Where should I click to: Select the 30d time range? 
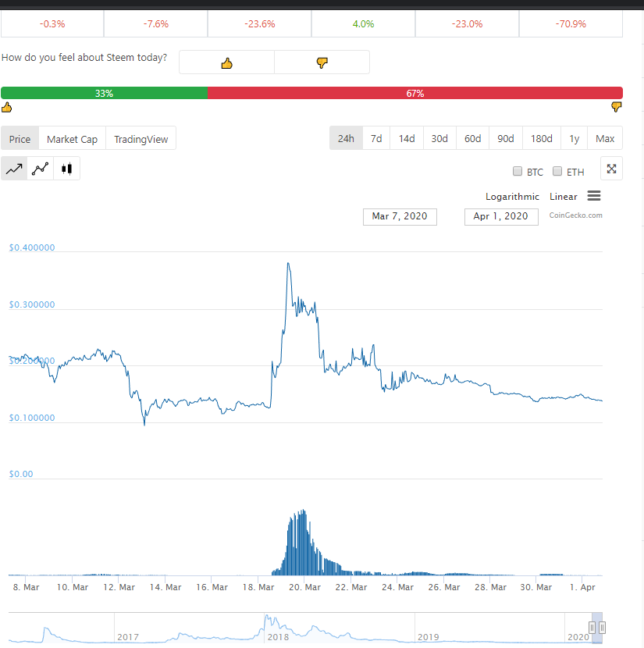coord(439,138)
